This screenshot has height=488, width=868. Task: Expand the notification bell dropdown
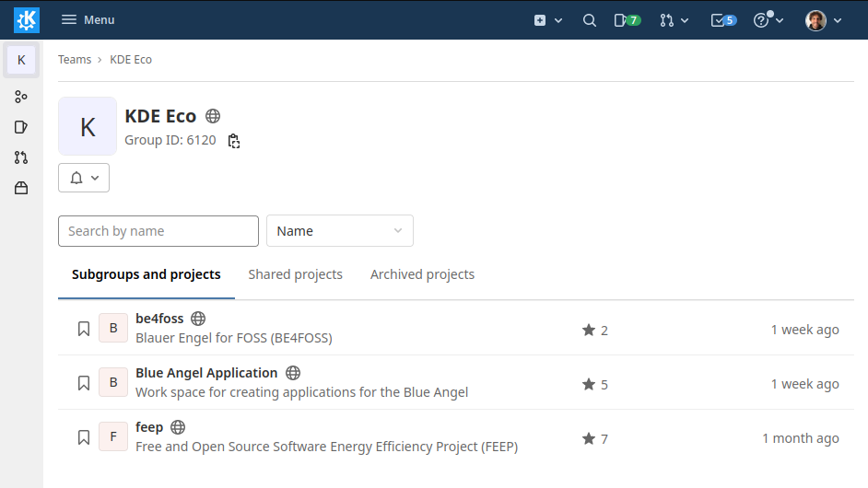click(x=84, y=178)
